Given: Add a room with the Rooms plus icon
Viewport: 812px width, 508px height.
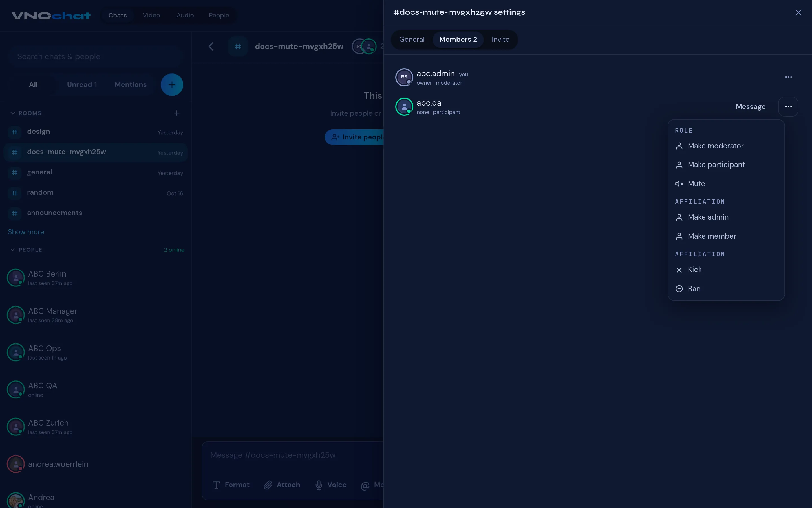Looking at the screenshot, I should tap(177, 113).
